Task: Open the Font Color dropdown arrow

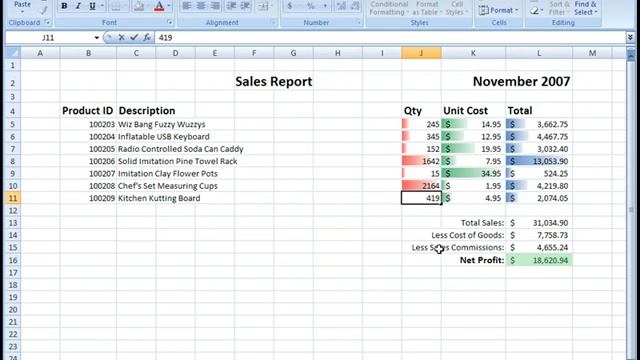Action: (169, 6)
